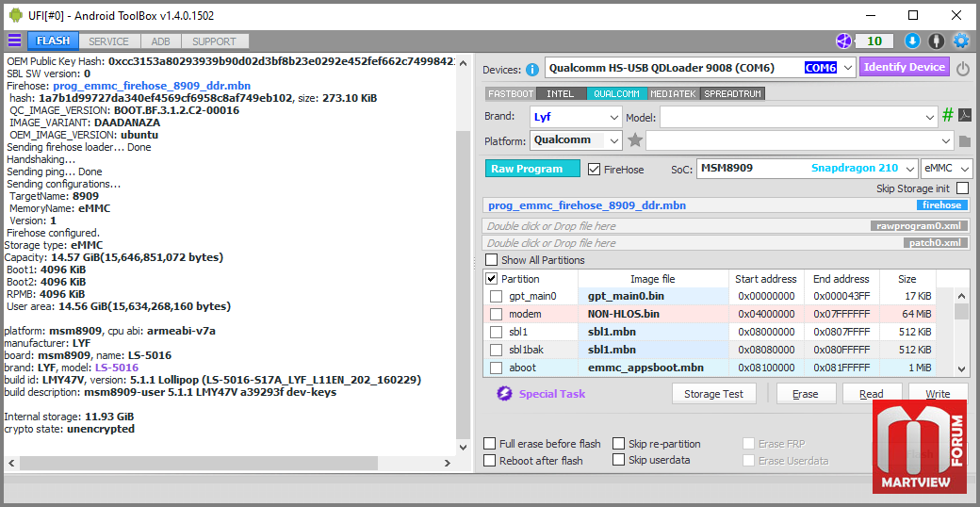The height and width of the screenshot is (507, 980).
Task: Enable Skip userdata option
Action: (x=619, y=460)
